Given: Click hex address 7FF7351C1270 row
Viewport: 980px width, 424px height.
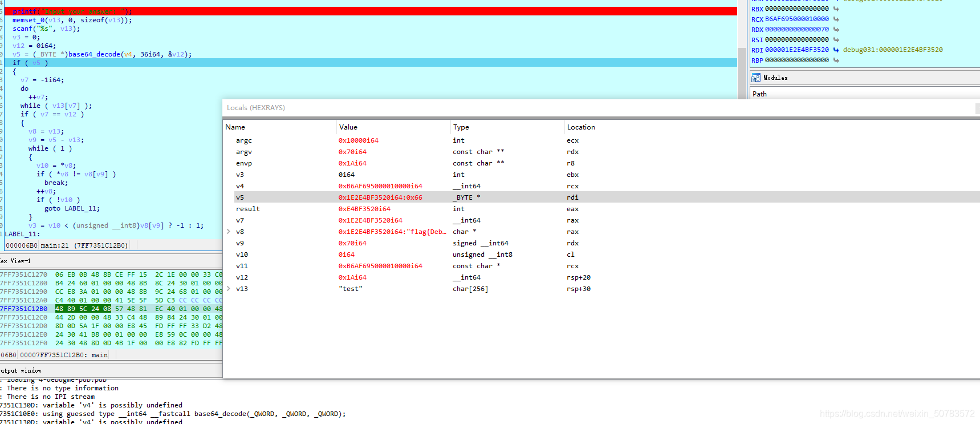Looking at the screenshot, I should pos(24,274).
